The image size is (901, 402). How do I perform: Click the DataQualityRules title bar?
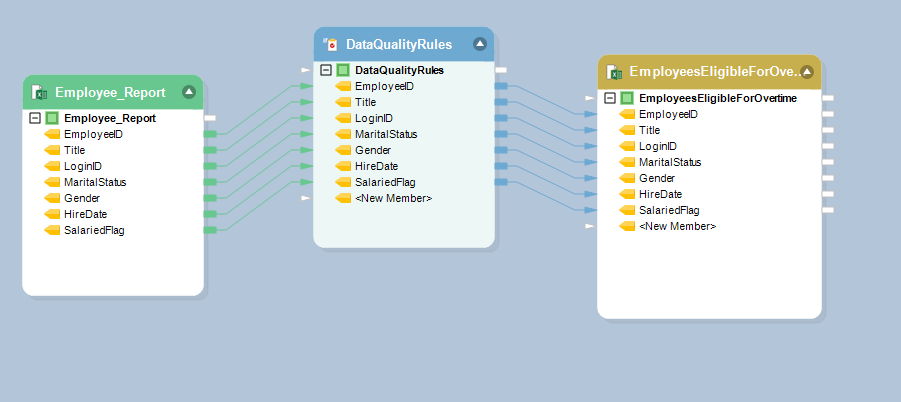click(x=400, y=44)
